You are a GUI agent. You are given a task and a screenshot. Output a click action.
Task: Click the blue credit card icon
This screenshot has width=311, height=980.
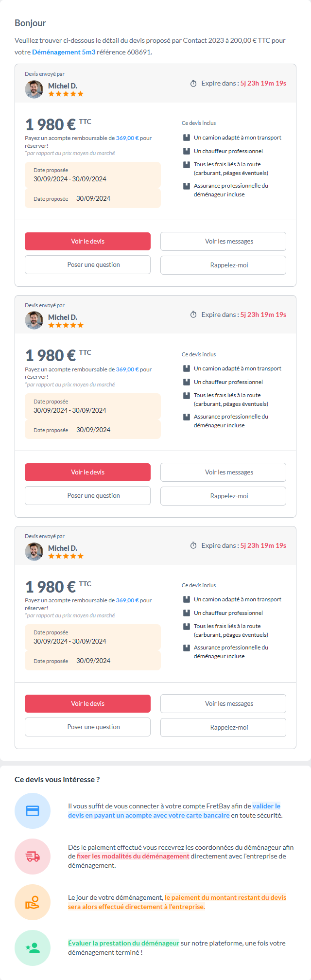33,811
